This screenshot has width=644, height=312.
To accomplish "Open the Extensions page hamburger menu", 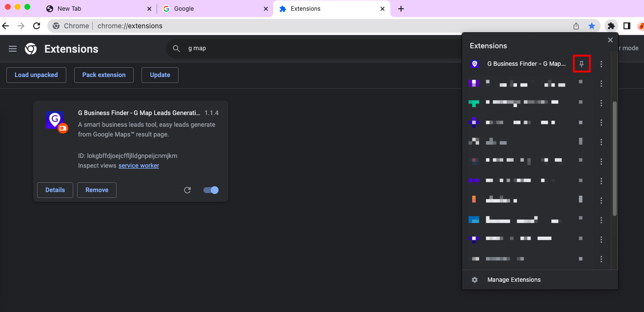I will pos(12,48).
